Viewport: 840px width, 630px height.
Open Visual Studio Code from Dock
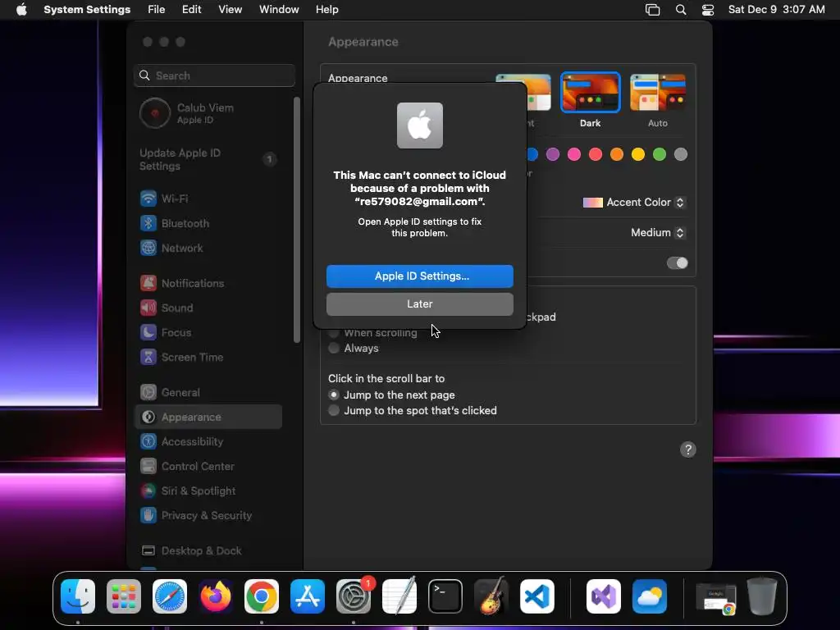tap(537, 596)
